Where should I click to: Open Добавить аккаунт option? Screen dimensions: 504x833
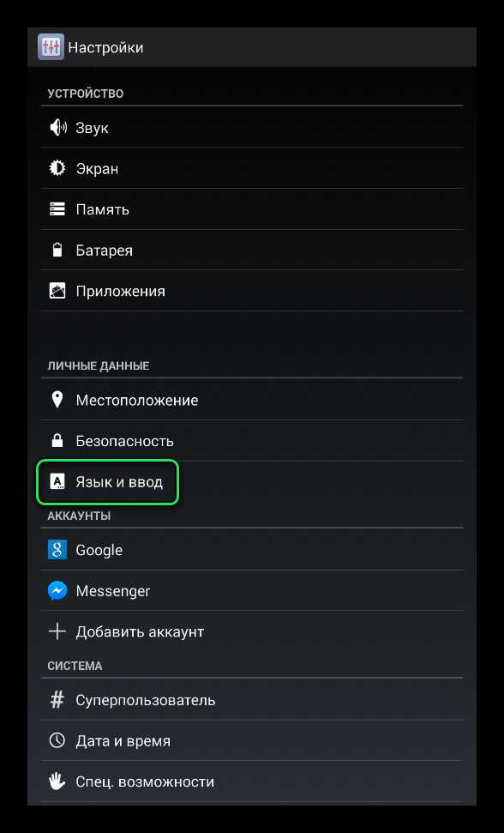pyautogui.click(x=252, y=631)
